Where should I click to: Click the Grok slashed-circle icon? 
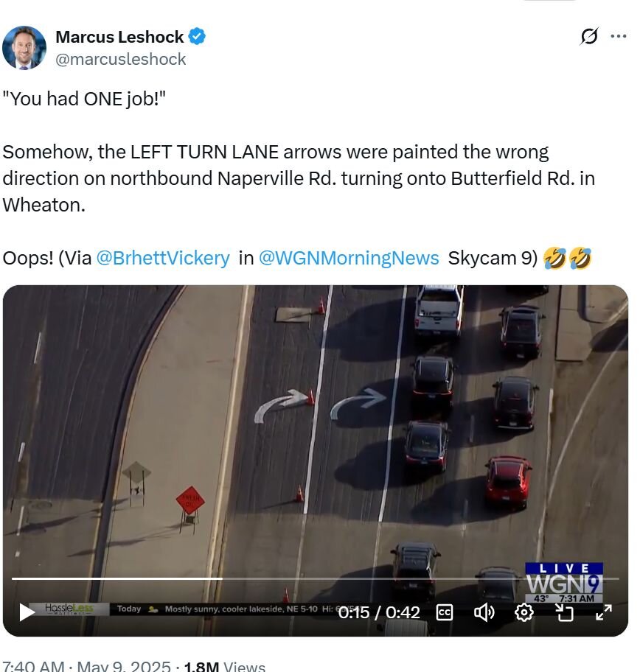(x=589, y=36)
